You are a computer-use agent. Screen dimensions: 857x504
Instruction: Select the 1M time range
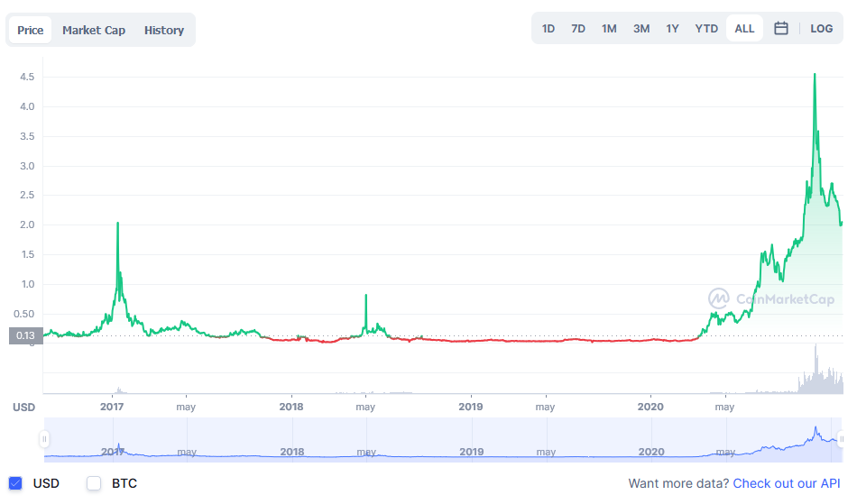pos(609,28)
